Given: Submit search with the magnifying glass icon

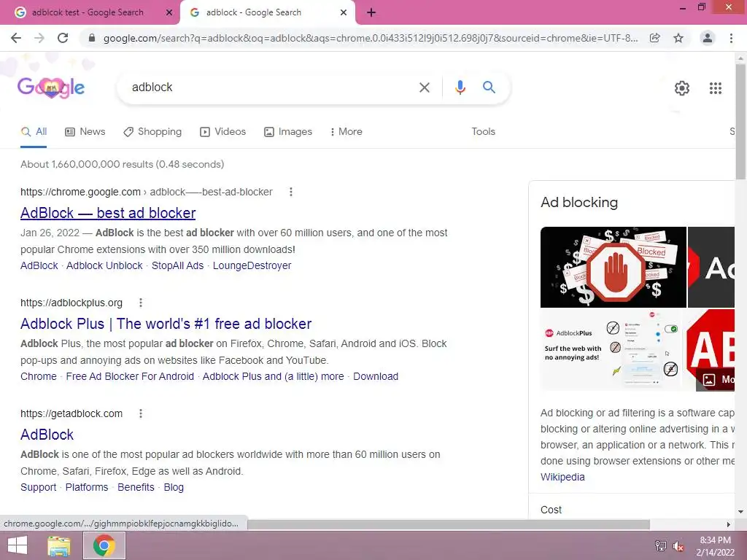Looking at the screenshot, I should tap(489, 87).
